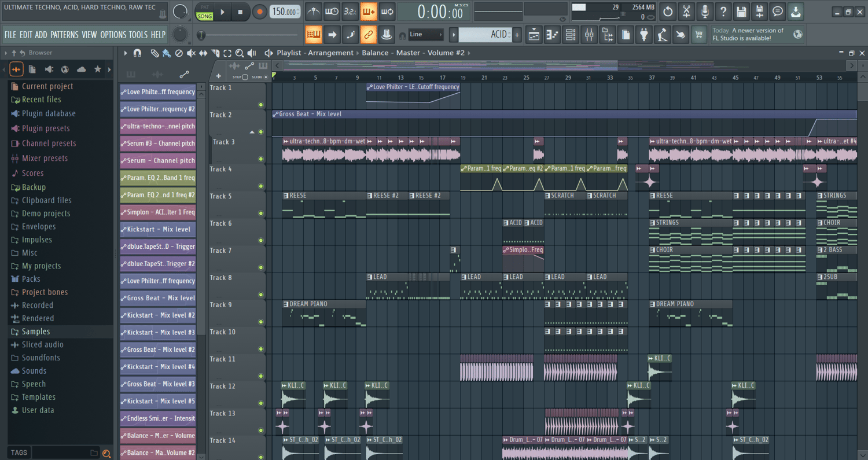
Task: Toggle typing keyboard to piano icon
Action: click(313, 35)
